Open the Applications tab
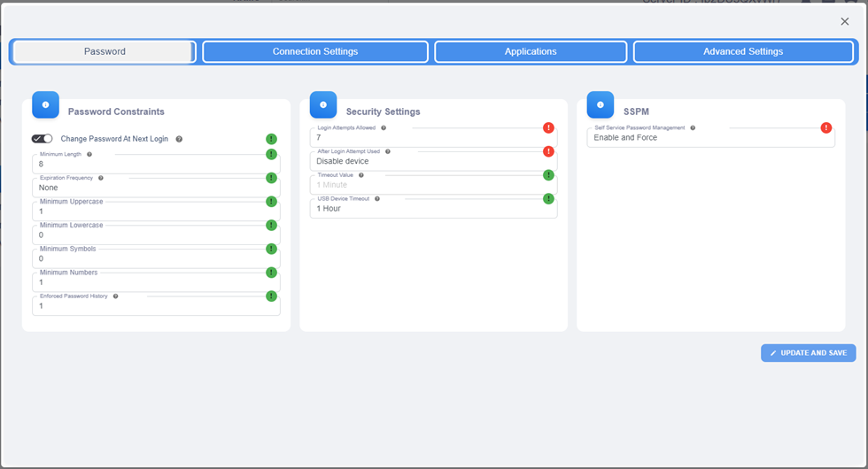Screen dimensions: 868x469 531,52
